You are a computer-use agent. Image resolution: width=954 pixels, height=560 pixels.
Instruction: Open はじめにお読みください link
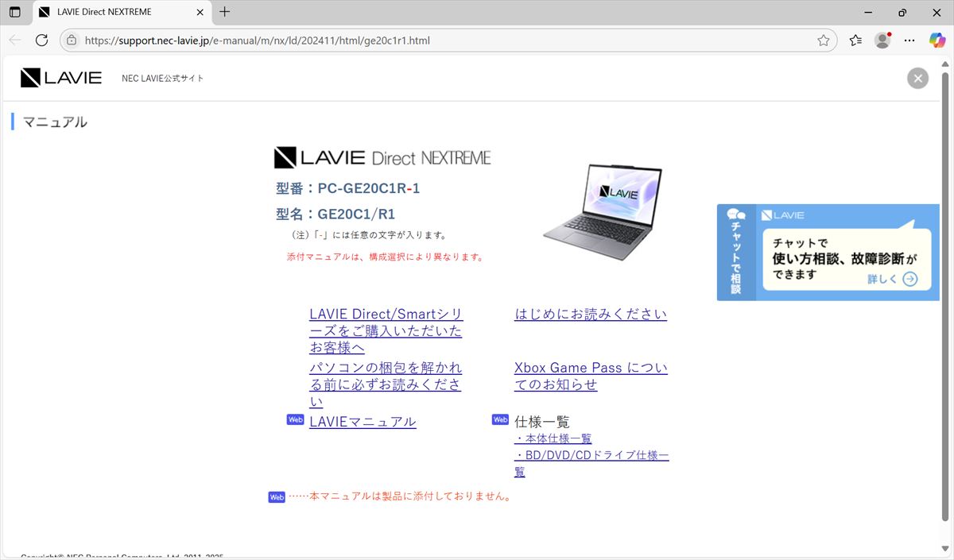point(591,314)
